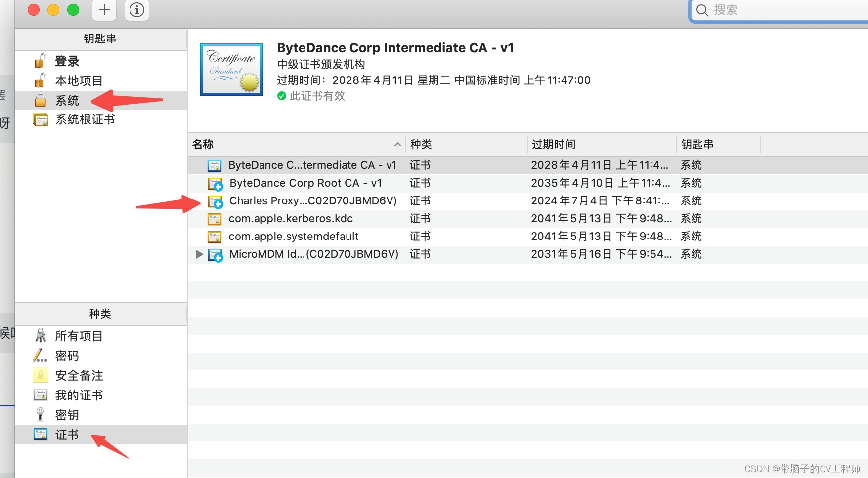
Task: Click the add (+) toolbar button
Action: (104, 10)
